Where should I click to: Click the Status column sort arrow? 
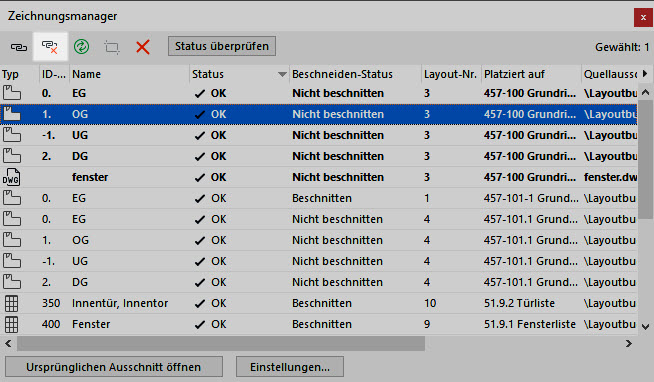[282, 75]
